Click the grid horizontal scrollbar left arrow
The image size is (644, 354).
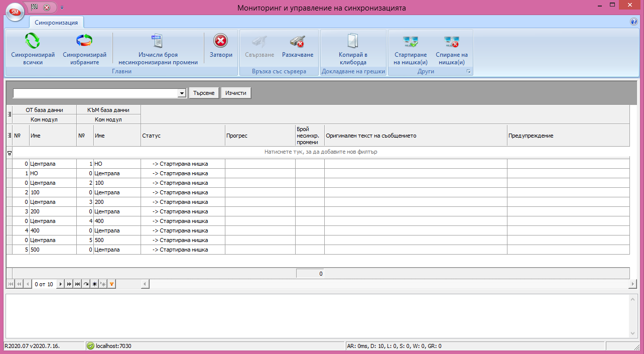145,284
